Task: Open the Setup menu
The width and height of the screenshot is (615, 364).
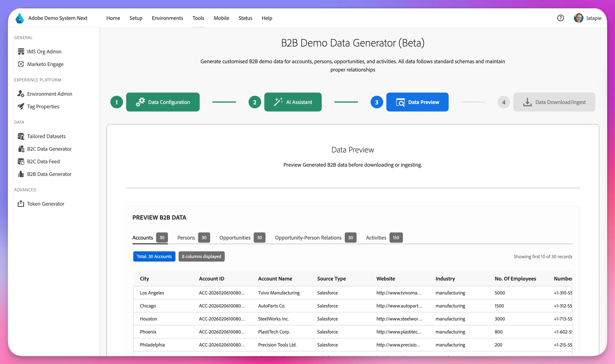Action: [136, 18]
